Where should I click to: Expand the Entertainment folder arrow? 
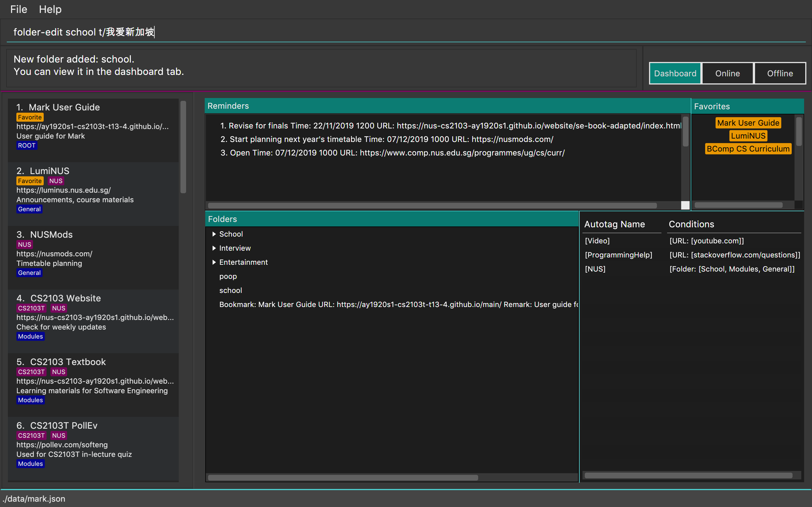pos(214,262)
